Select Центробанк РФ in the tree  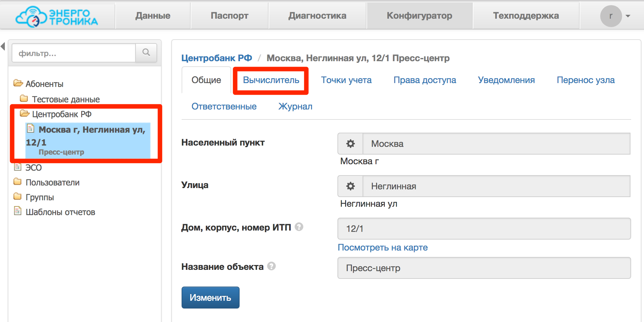click(62, 114)
